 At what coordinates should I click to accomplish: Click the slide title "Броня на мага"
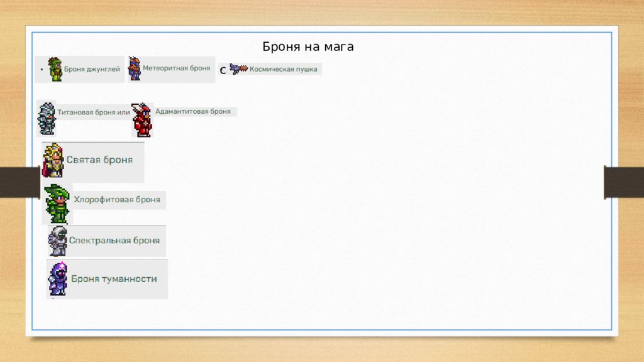coord(308,47)
